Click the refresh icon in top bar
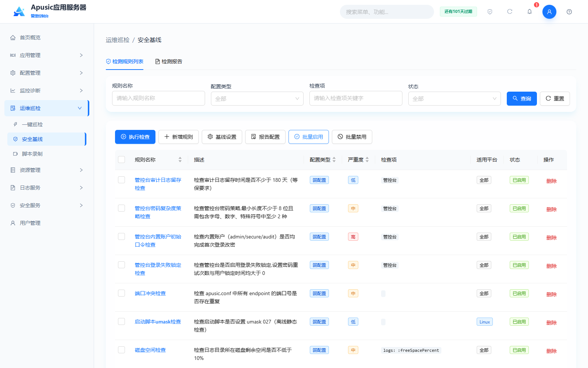 point(510,12)
